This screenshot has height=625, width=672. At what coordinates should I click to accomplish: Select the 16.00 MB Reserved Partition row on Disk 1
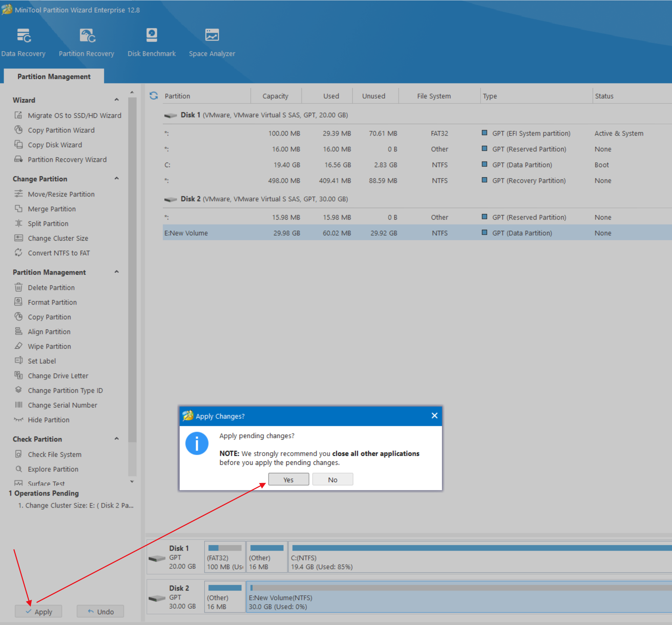[x=417, y=149]
